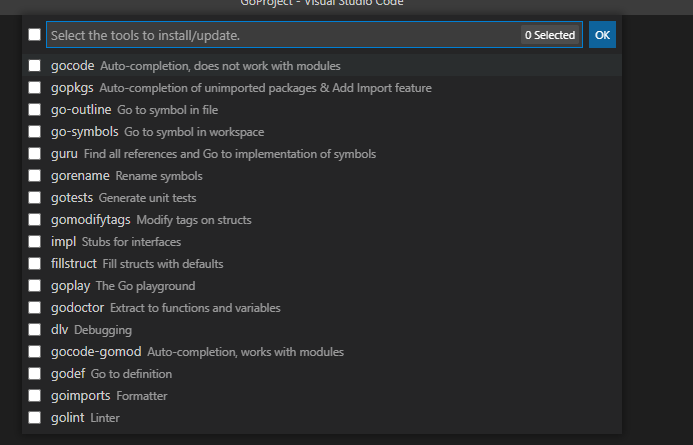Mark the gorename checkbox

pos(35,176)
